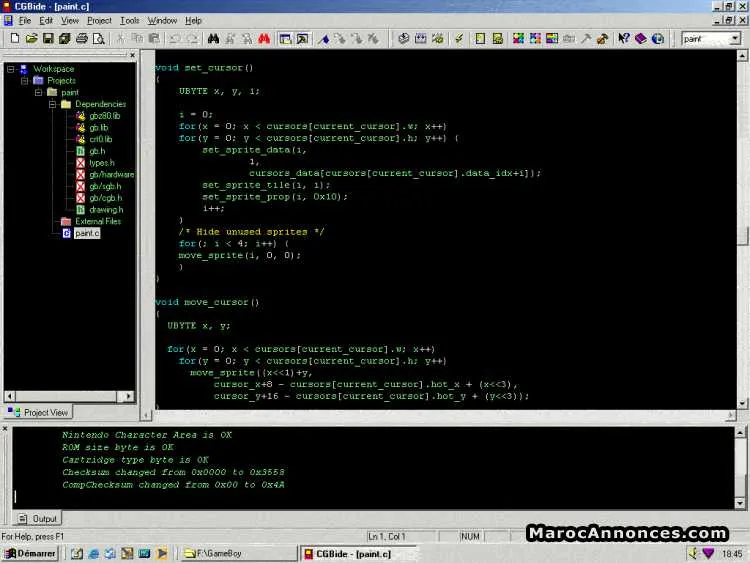Open the Window menu

tap(162, 21)
